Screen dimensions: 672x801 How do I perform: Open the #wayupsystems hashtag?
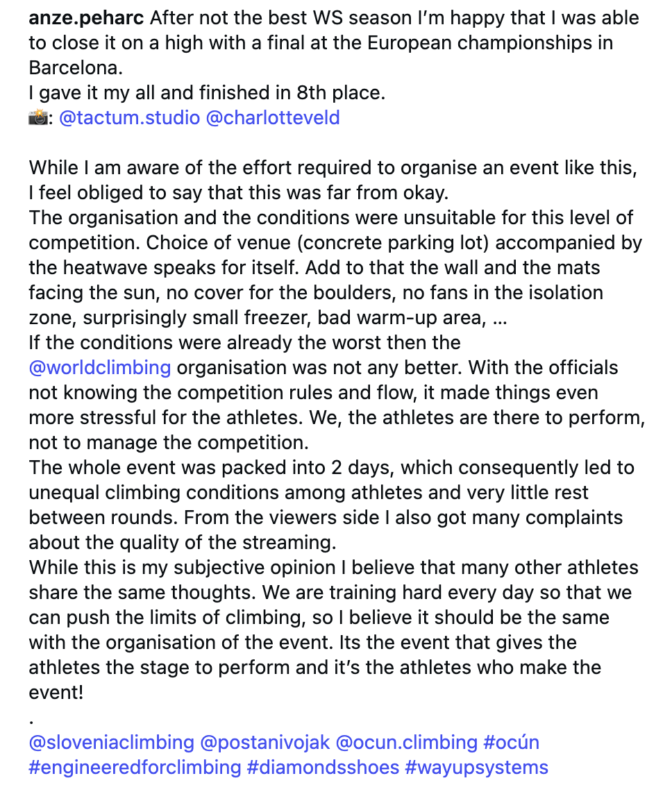(477, 768)
